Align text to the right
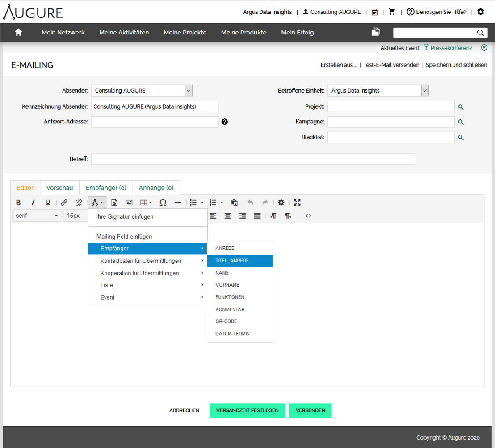 243,216
